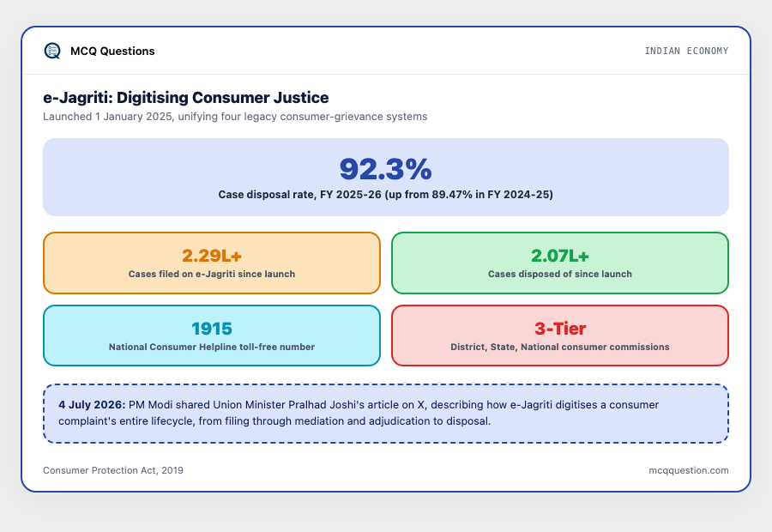Visit the mcqquestion.com footer link
The width and height of the screenshot is (772, 532).
pos(688,470)
